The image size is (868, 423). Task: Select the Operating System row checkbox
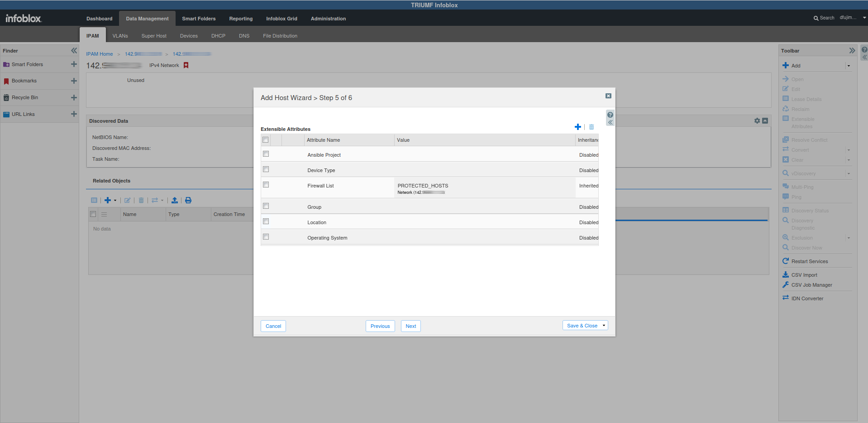pos(266,237)
